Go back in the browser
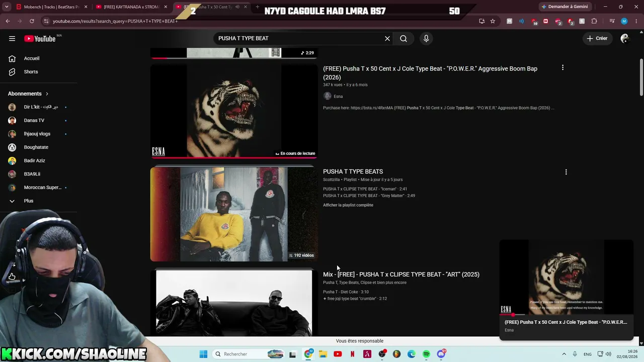Viewport: 644px width, 362px height. 8,21
